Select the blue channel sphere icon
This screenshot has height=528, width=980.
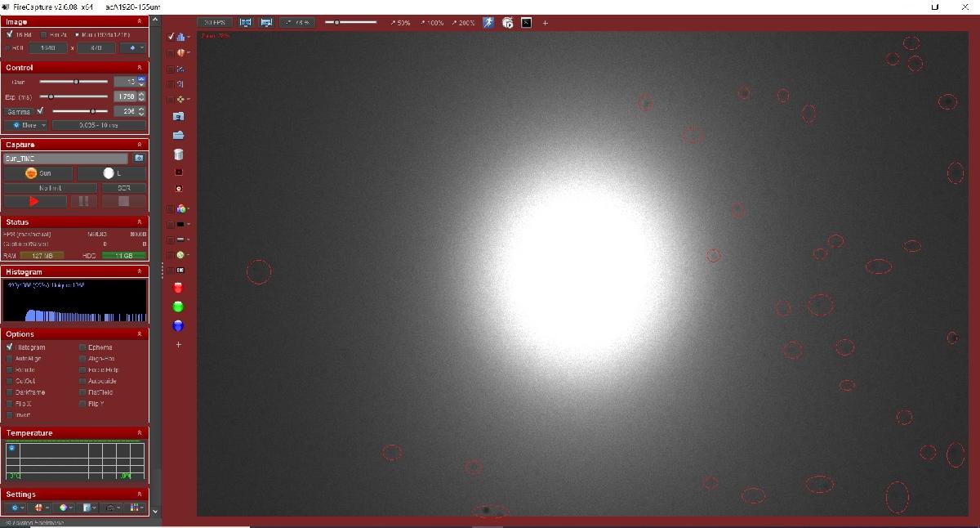[179, 325]
